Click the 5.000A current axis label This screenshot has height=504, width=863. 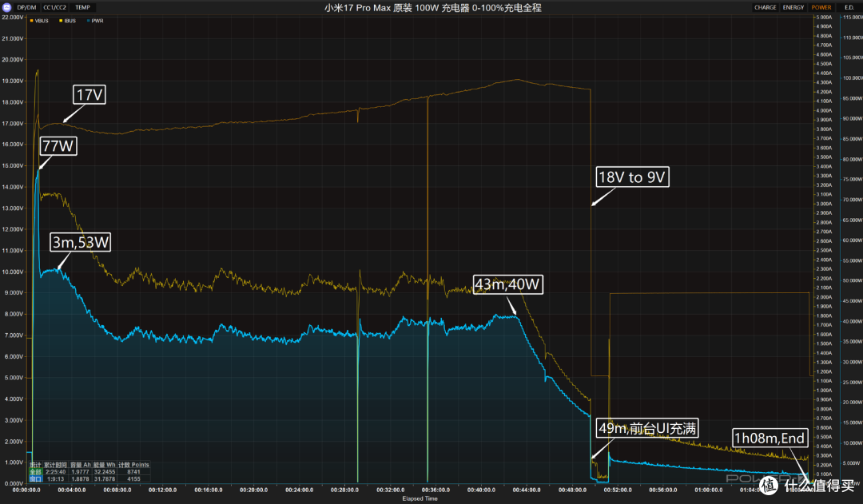824,18
